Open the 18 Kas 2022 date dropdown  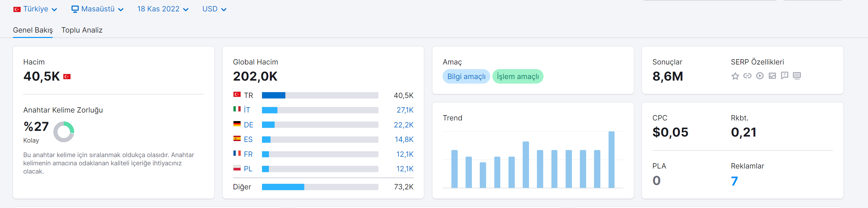point(163,9)
